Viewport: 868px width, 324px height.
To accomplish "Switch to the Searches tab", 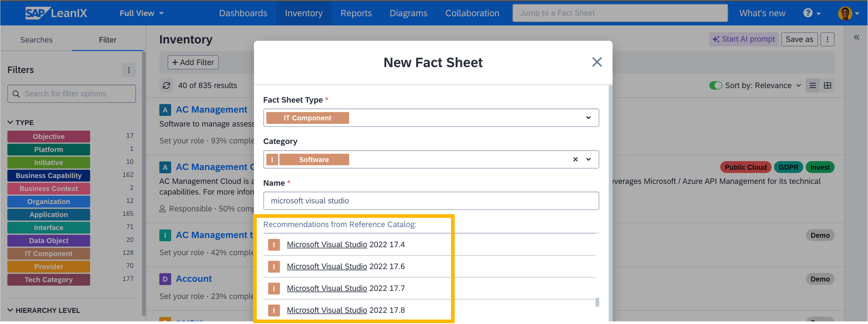I will click(x=36, y=40).
